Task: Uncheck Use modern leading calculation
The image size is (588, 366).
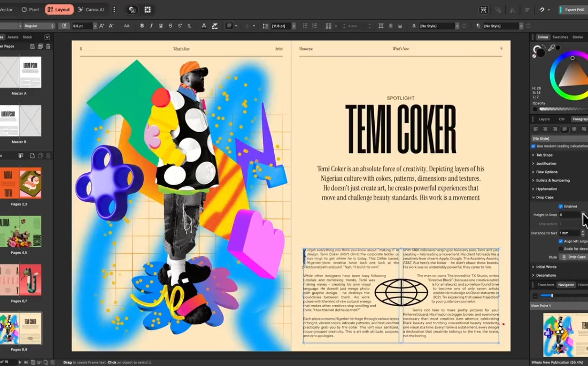Action: point(533,146)
